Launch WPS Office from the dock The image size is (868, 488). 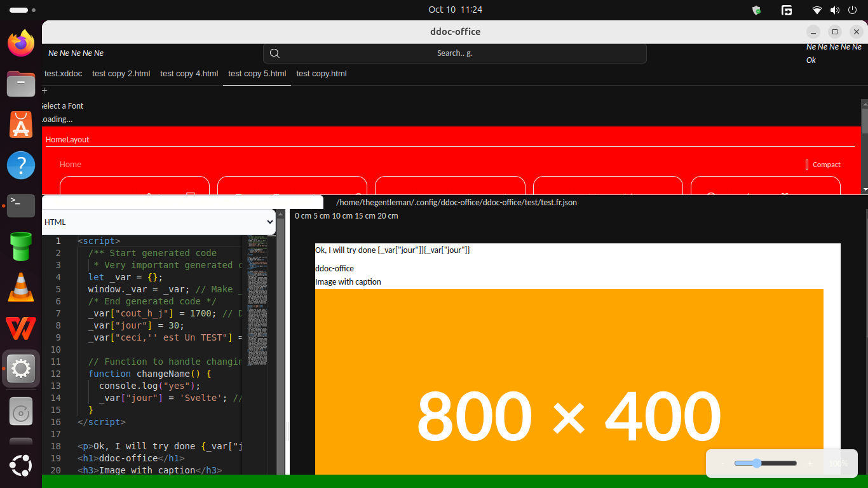[20, 328]
